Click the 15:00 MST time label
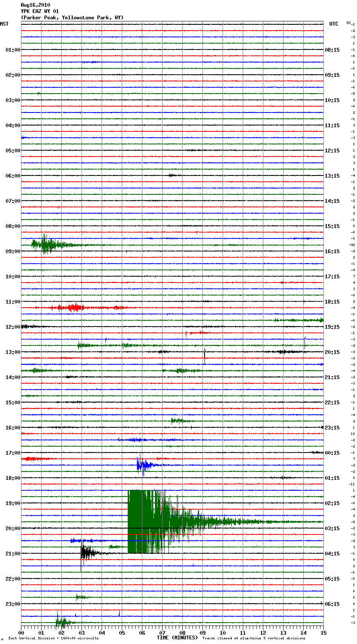Screen dimensions: 357x644 tap(13, 403)
